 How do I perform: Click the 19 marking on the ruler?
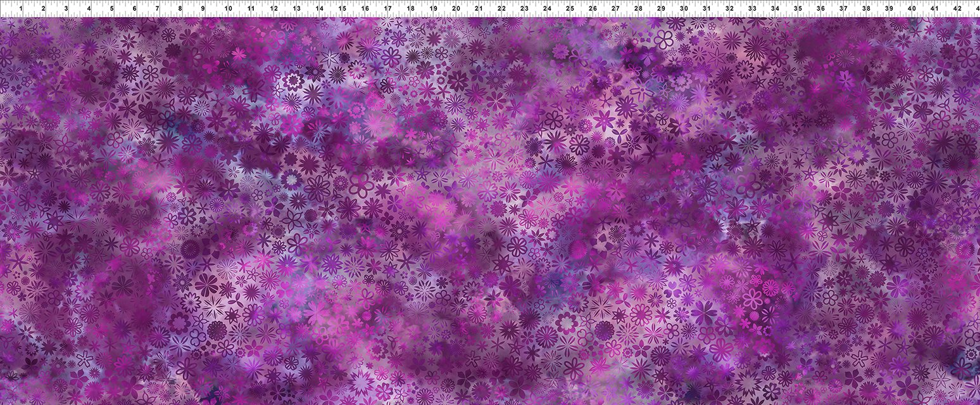point(433,9)
